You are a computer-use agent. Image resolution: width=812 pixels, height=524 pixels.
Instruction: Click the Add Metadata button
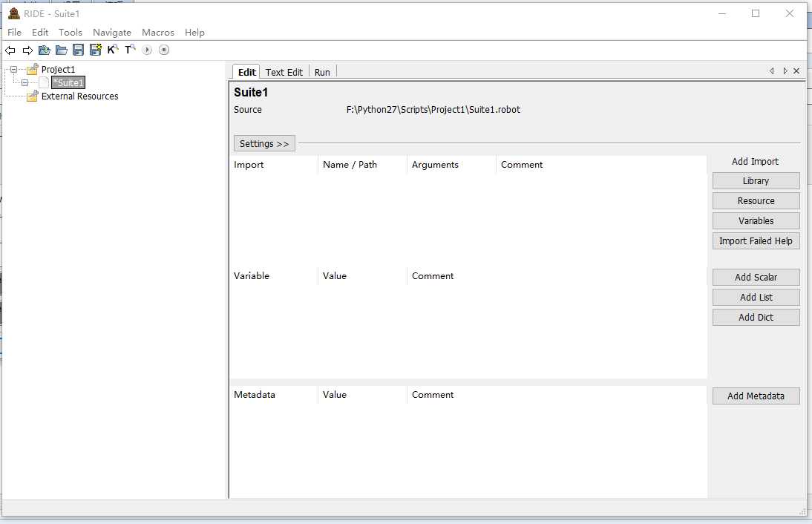coord(756,396)
